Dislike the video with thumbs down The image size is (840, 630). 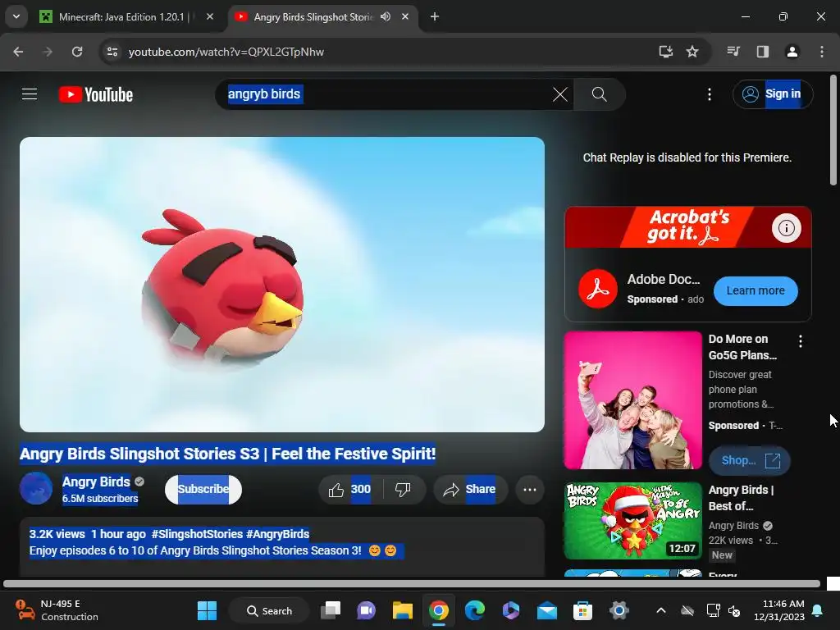[x=403, y=489]
